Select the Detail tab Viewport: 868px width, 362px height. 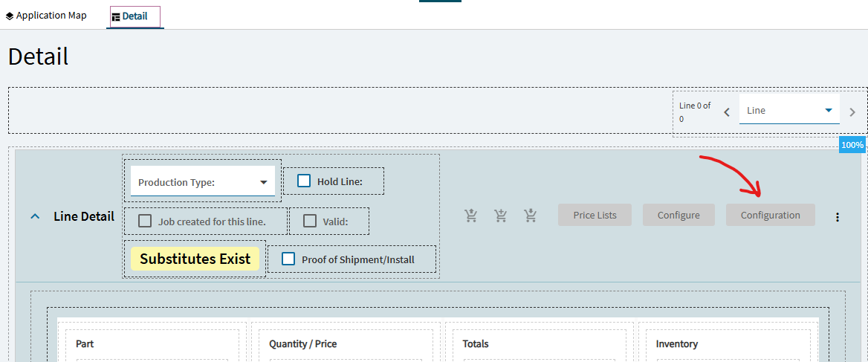point(135,16)
